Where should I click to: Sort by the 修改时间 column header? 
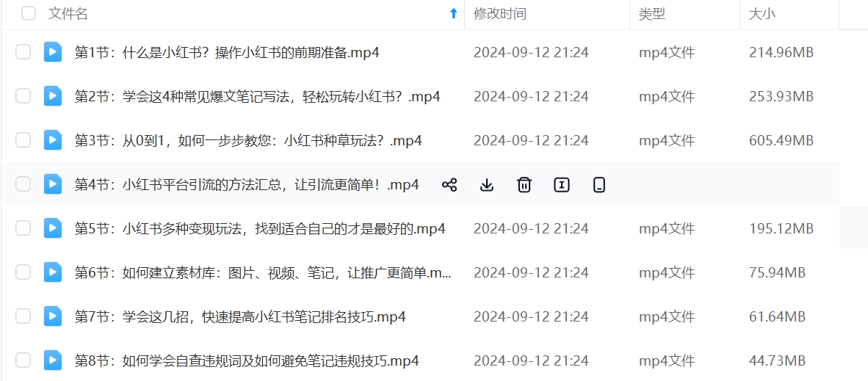click(x=499, y=14)
